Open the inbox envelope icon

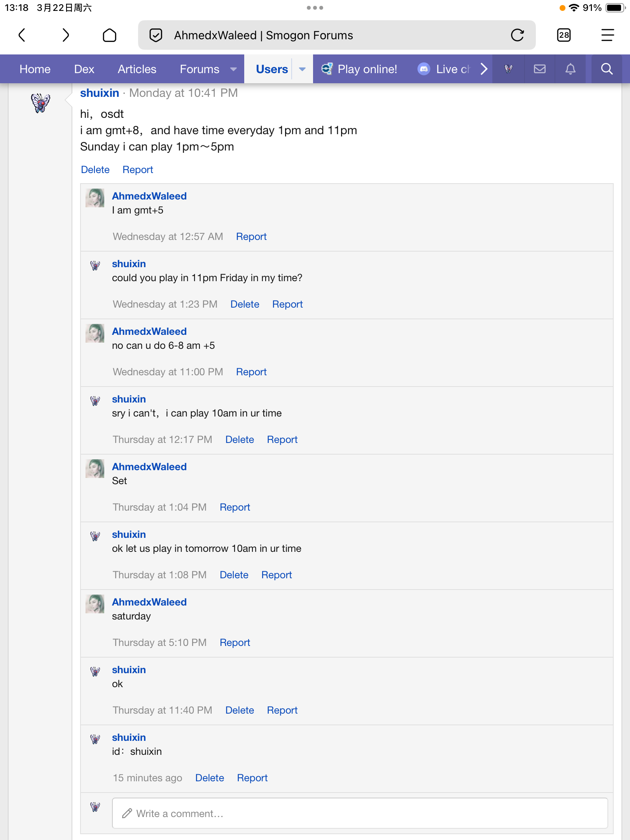[x=540, y=69]
